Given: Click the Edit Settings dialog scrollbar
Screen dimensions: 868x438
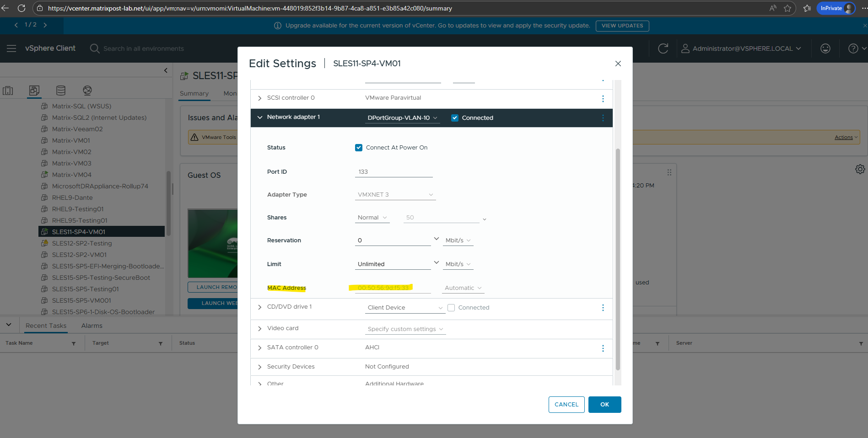Looking at the screenshot, I should (618, 259).
